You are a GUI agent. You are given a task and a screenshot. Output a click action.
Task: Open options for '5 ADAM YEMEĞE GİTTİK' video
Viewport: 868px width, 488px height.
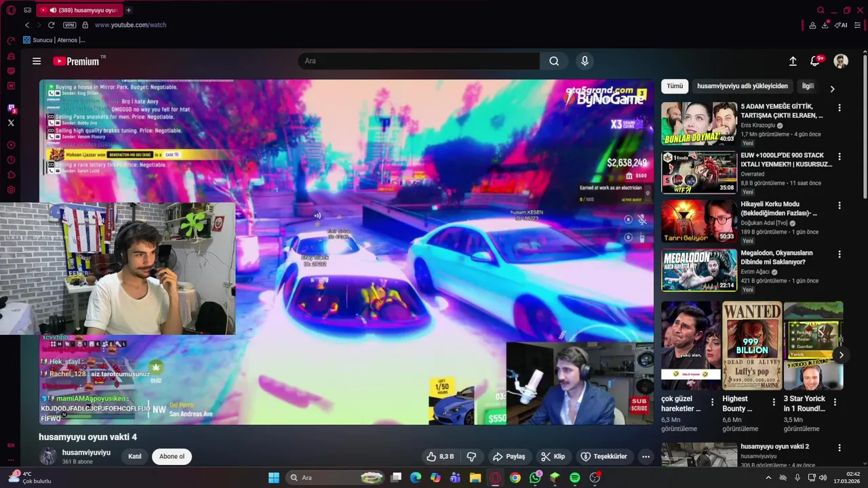(840, 108)
